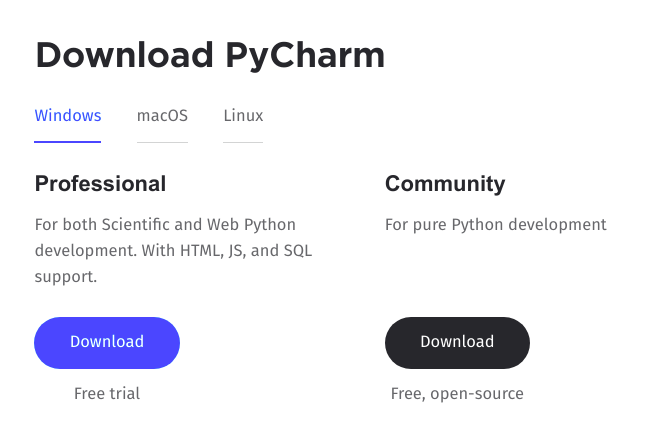Click the gray underline beneath macOS
The image size is (655, 432).
click(x=162, y=142)
